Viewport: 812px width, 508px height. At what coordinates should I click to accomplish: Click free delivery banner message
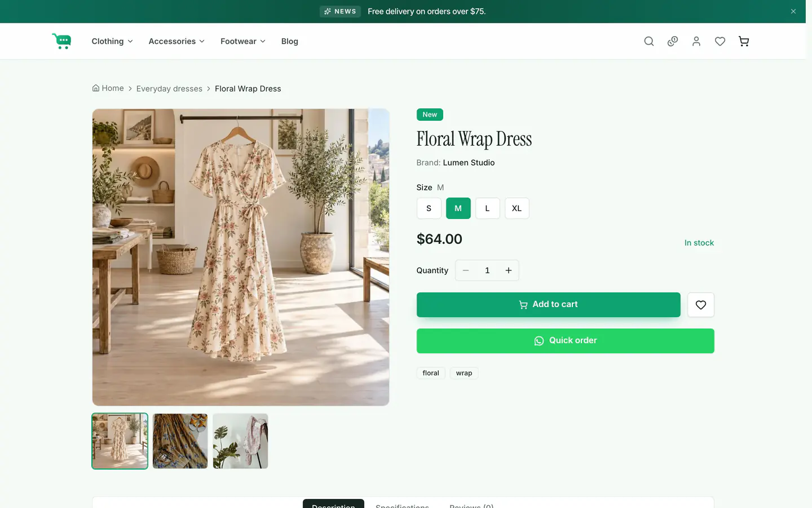tap(427, 11)
